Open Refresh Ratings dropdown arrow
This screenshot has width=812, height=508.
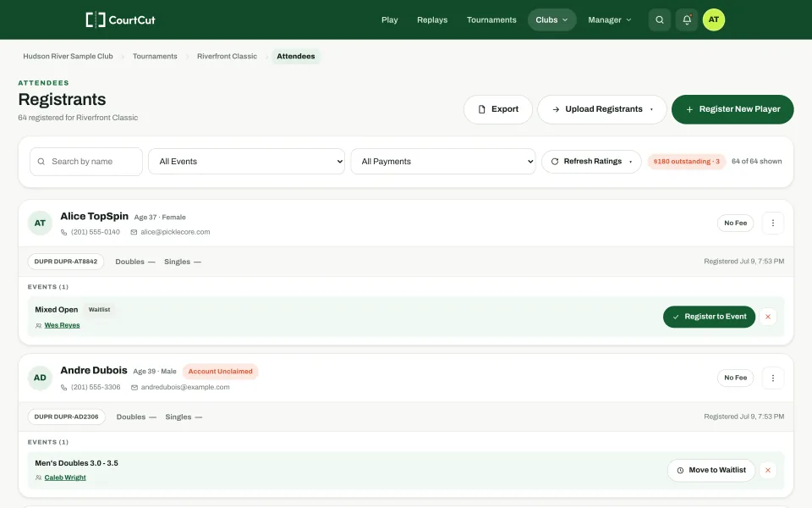(630, 162)
